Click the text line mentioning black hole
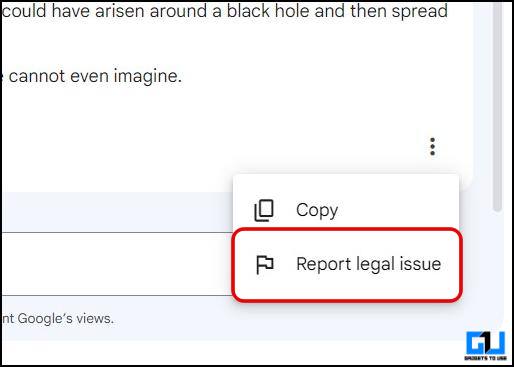Screen dimensions: 514x367 (225, 11)
